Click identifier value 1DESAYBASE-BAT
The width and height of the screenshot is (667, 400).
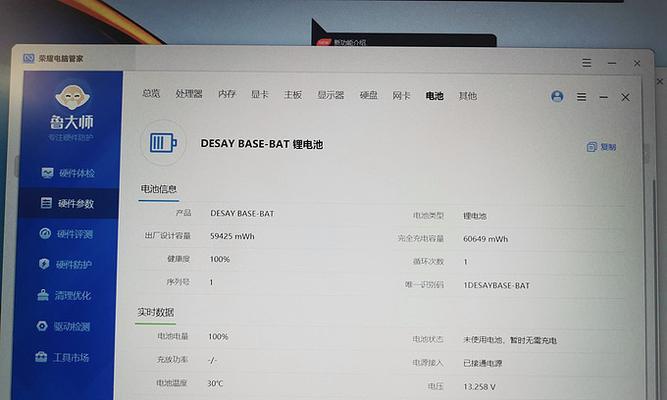pos(496,286)
